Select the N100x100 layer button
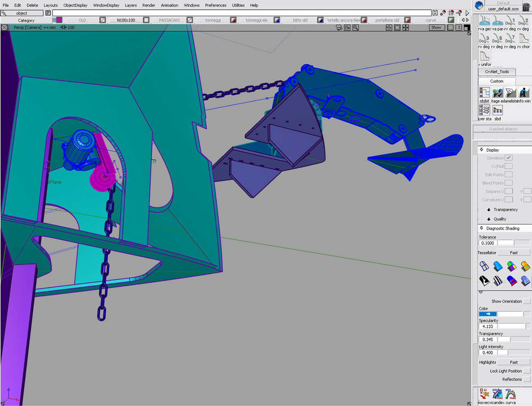This screenshot has height=406, width=532. pos(126,20)
